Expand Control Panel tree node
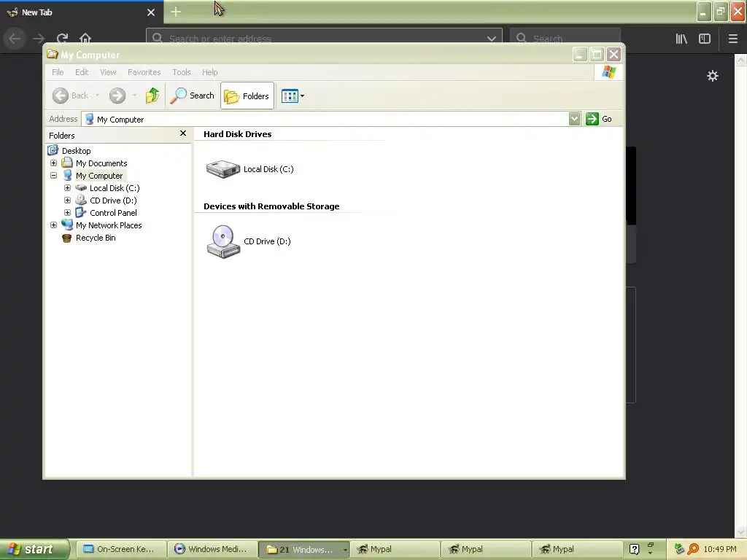Viewport: 747px width, 560px height. pos(67,212)
